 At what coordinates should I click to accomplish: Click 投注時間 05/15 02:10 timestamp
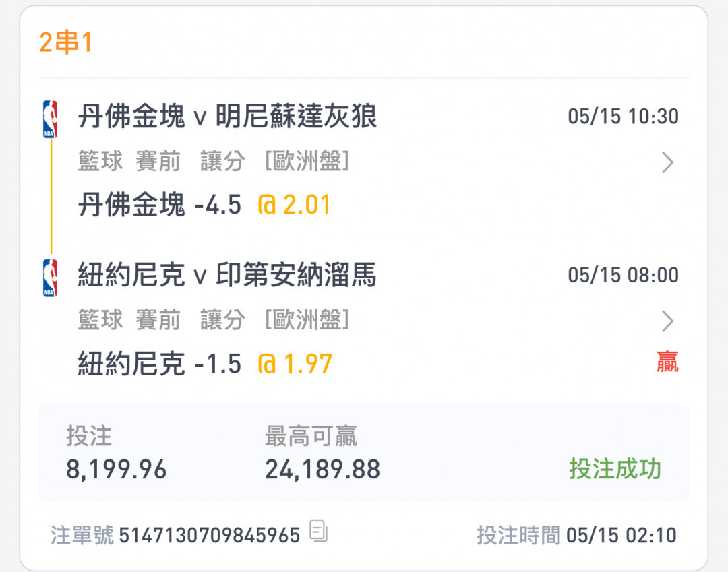pos(576,536)
